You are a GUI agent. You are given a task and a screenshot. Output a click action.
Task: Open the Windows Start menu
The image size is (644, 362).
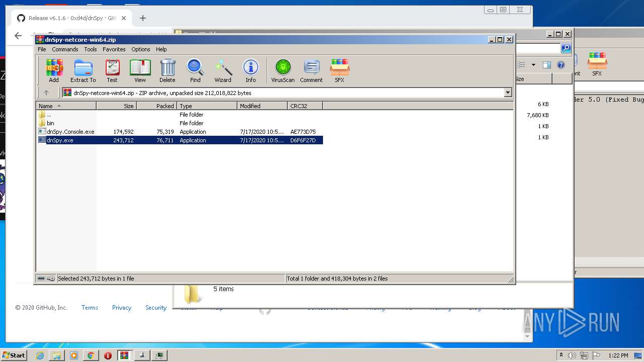click(x=14, y=355)
